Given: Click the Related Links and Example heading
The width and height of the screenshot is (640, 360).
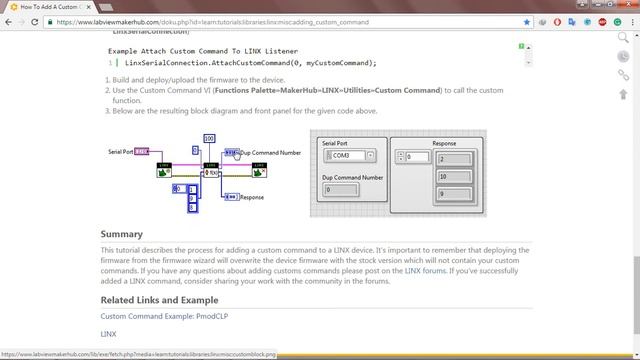Looking at the screenshot, I should (159, 300).
